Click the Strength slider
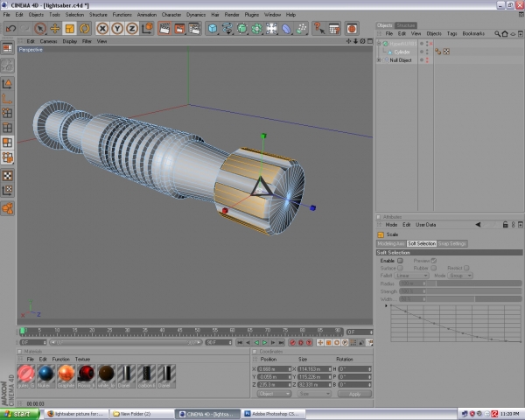525x420 pixels. coord(474,291)
